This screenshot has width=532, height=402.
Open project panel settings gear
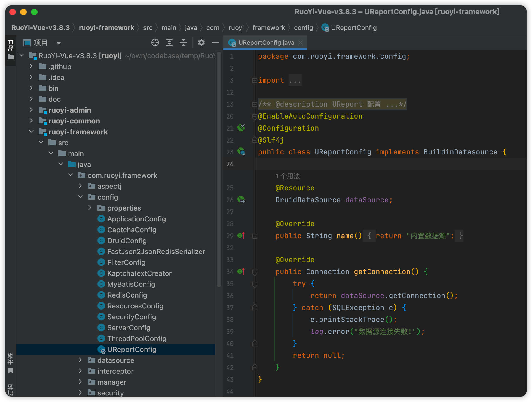(201, 42)
